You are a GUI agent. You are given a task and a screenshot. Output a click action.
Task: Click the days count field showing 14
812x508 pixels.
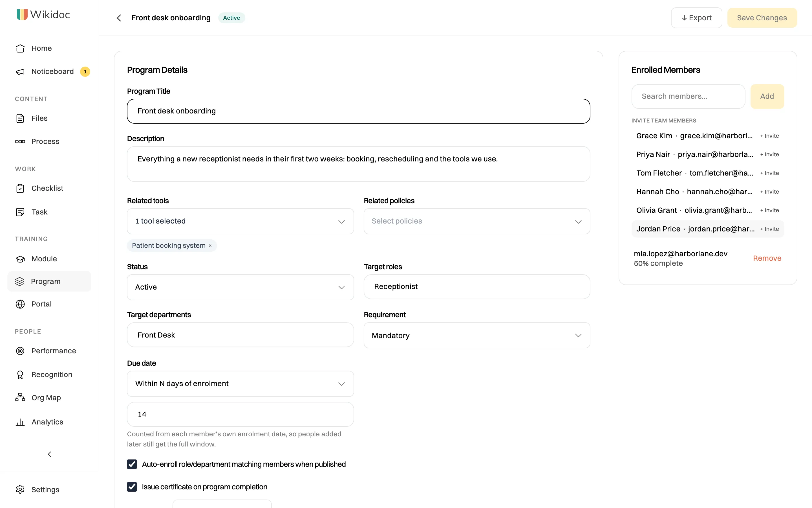pos(240,414)
